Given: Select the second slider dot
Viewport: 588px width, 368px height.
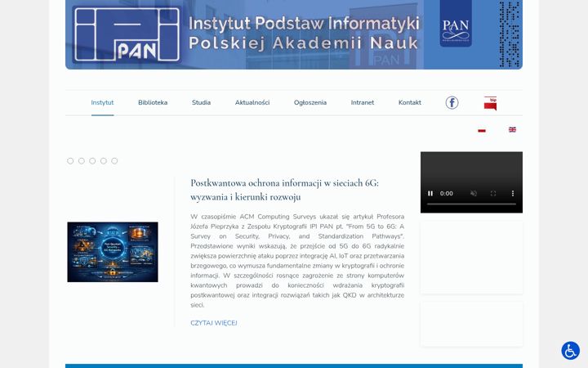Looking at the screenshot, I should [x=82, y=161].
